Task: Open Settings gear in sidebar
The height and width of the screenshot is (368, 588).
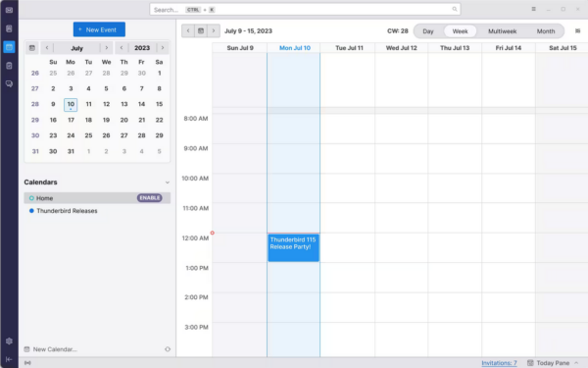Action: [9, 341]
